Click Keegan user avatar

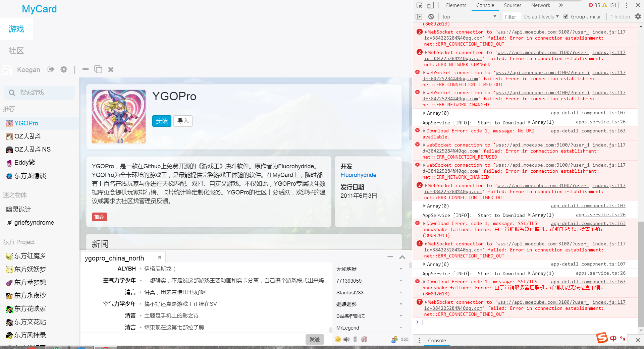point(7,70)
